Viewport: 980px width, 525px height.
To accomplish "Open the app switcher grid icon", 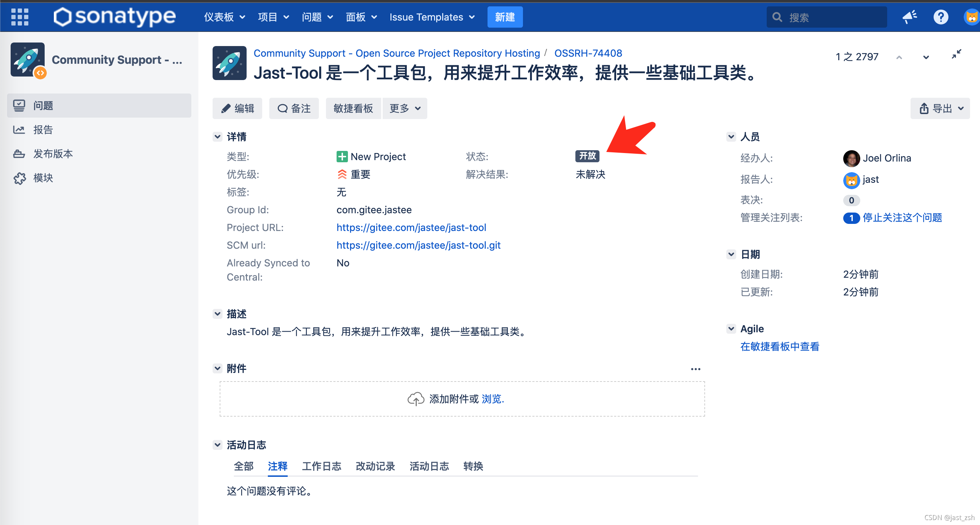I will click(x=20, y=17).
